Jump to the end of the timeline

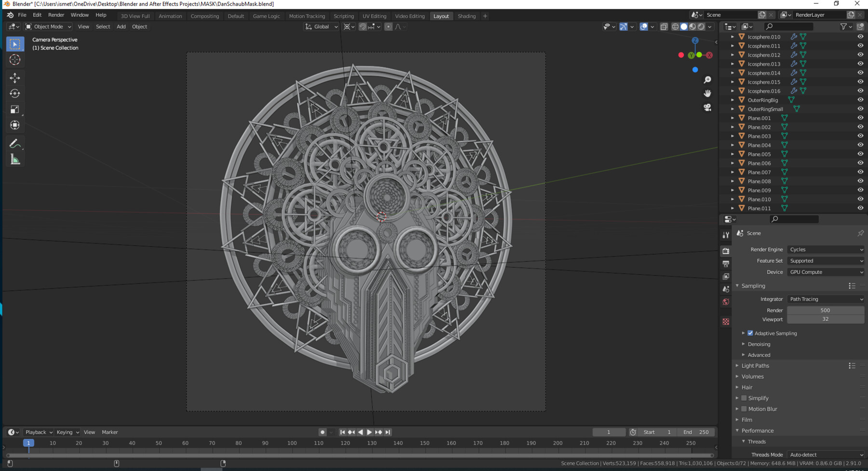click(388, 432)
